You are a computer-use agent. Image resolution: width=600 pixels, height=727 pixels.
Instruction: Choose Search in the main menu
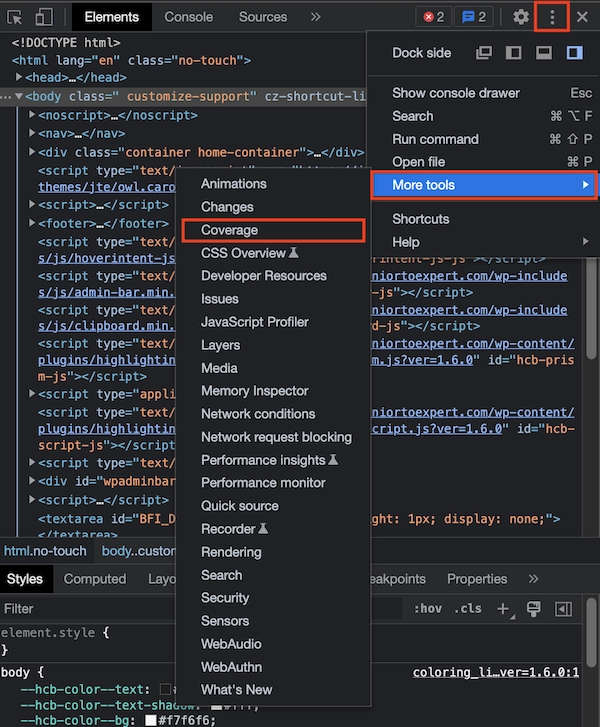pos(483,116)
